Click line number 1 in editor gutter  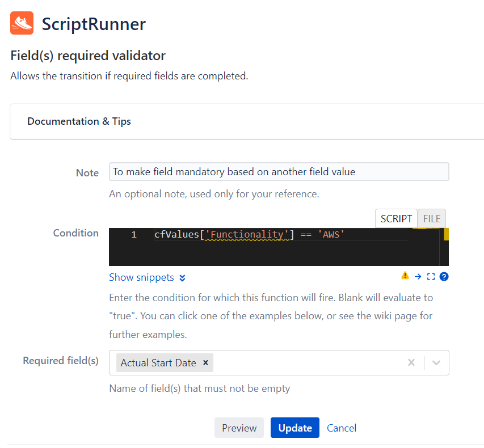pos(134,235)
